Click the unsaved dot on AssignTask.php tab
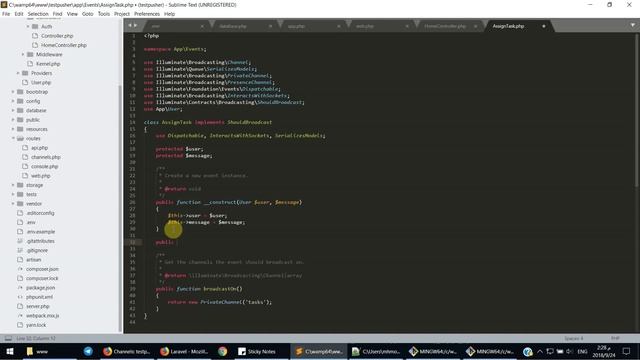Screen dimensions: 640x360 [x=544, y=26]
